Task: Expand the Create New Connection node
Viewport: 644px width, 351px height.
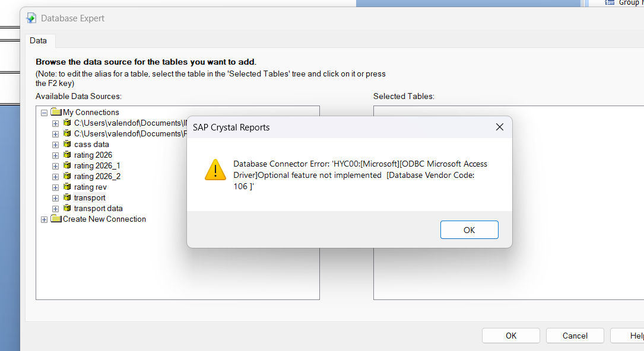Action: pyautogui.click(x=44, y=220)
